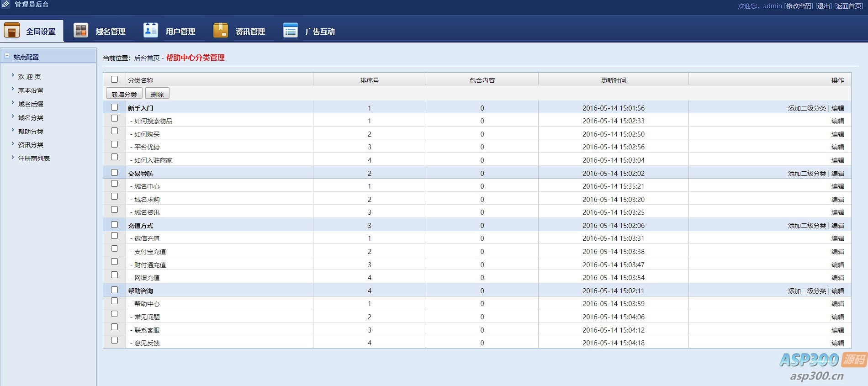
Task: Open 帮助分类 in the sidebar
Action: 31,132
